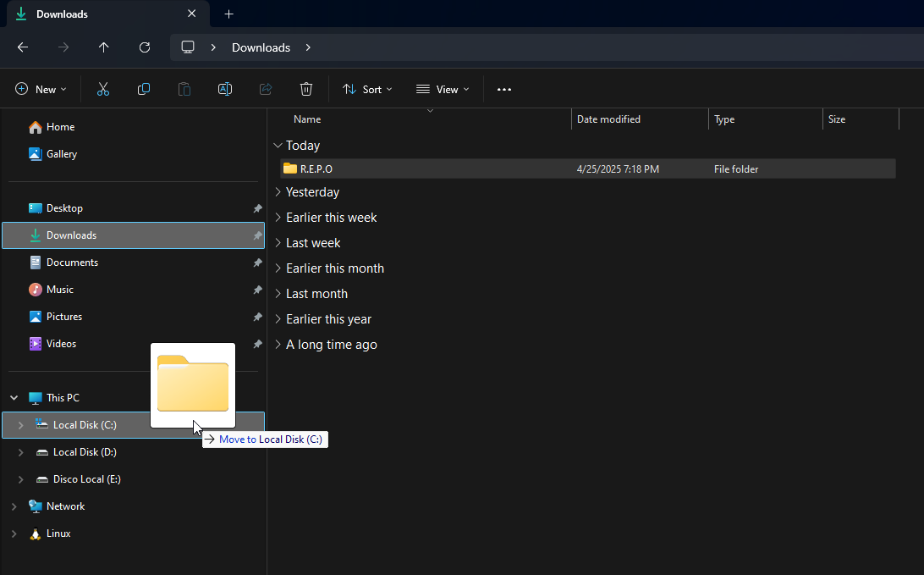This screenshot has height=575, width=924.
Task: Open Documents from the sidebar
Action: pos(71,262)
